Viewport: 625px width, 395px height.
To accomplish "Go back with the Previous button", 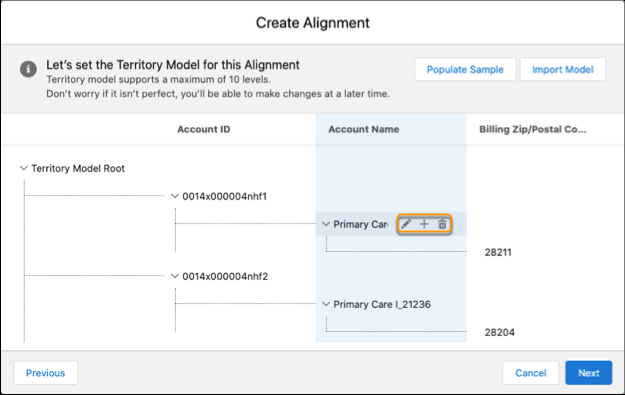I will [x=45, y=373].
